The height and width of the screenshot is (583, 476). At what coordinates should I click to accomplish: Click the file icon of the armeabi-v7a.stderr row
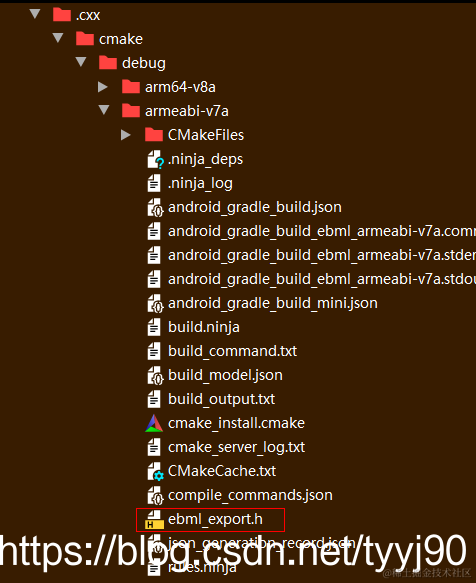click(154, 255)
